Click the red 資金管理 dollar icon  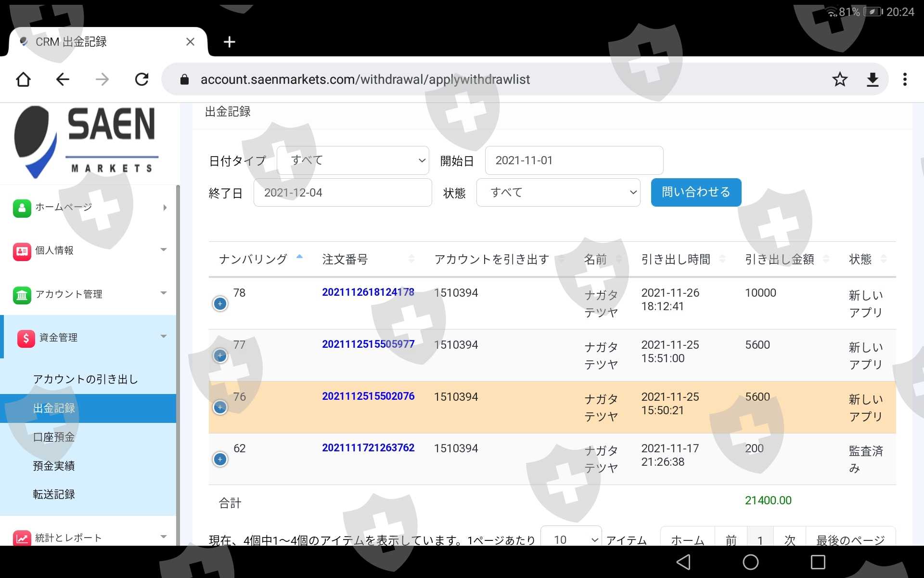click(x=26, y=338)
